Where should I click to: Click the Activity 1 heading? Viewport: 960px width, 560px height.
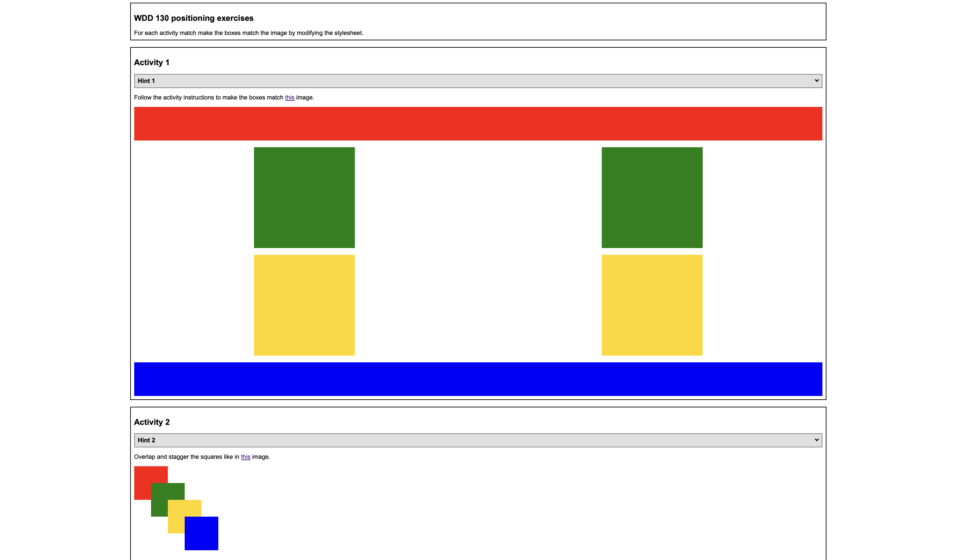(x=152, y=63)
